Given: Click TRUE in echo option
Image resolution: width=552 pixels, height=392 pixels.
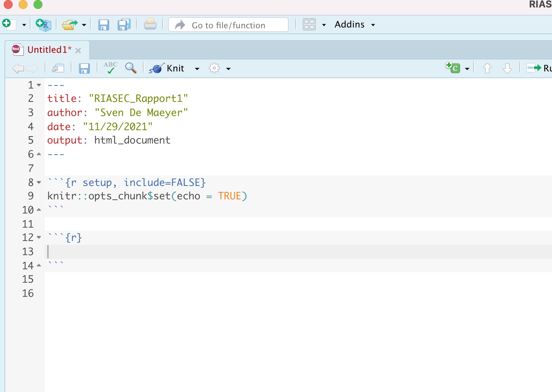Looking at the screenshot, I should [230, 196].
